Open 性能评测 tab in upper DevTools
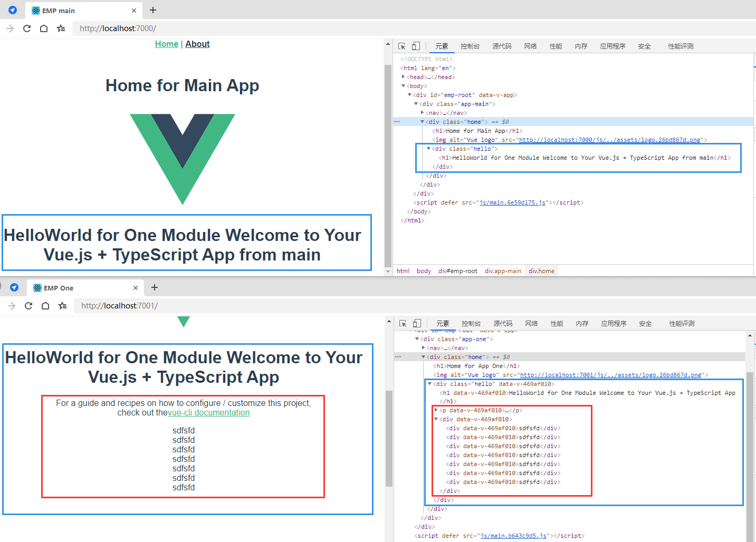This screenshot has height=542, width=756. pyautogui.click(x=681, y=46)
